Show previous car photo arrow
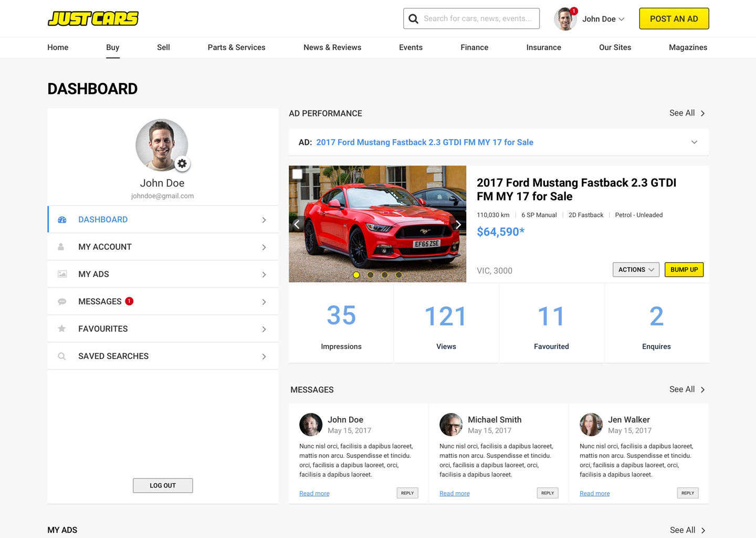The height and width of the screenshot is (538, 756). pos(297,224)
